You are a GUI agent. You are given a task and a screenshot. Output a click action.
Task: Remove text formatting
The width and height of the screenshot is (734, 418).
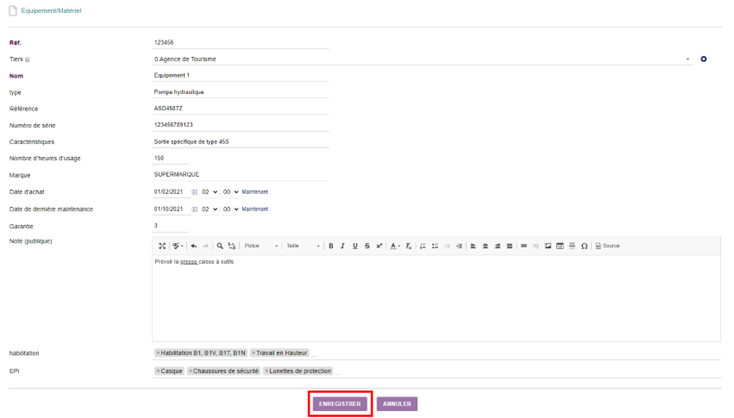pyautogui.click(x=408, y=246)
